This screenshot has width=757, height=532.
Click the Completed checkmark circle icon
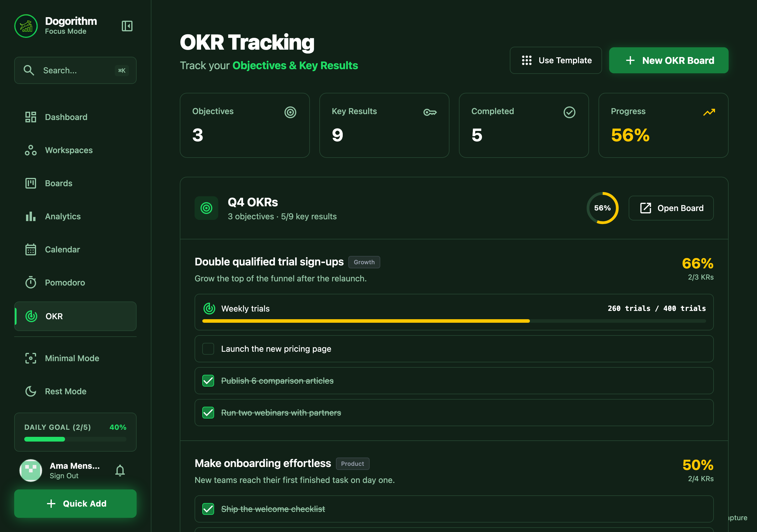coord(570,112)
